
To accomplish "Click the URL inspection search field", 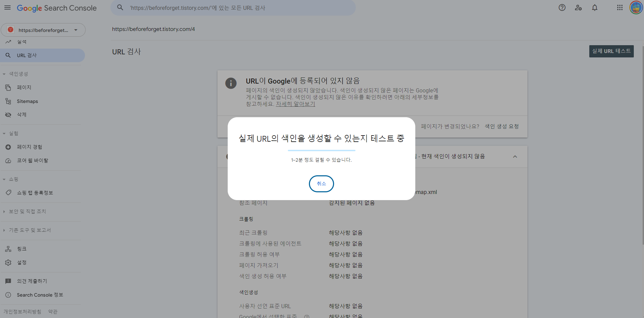I will click(x=233, y=7).
